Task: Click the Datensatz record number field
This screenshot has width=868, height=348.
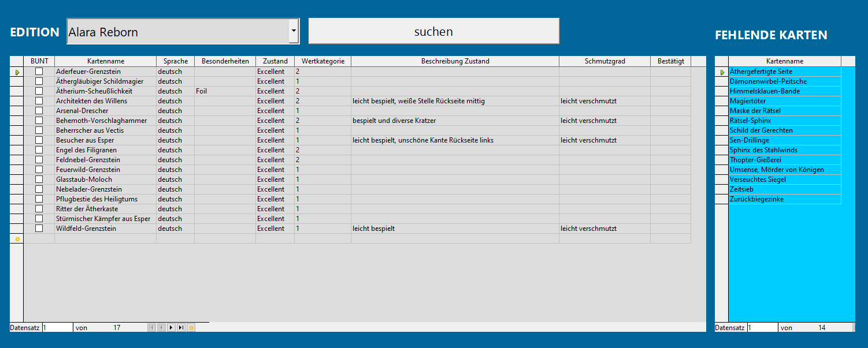Action: (57, 328)
